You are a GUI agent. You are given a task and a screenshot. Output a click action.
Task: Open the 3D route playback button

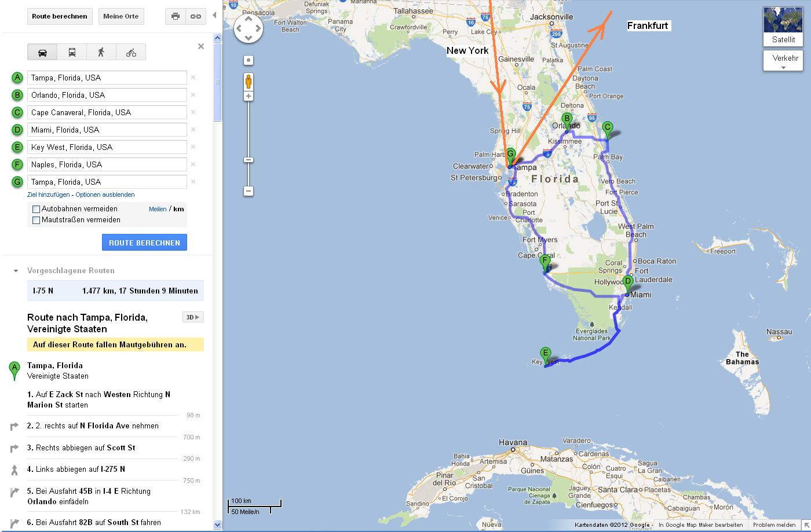193,317
